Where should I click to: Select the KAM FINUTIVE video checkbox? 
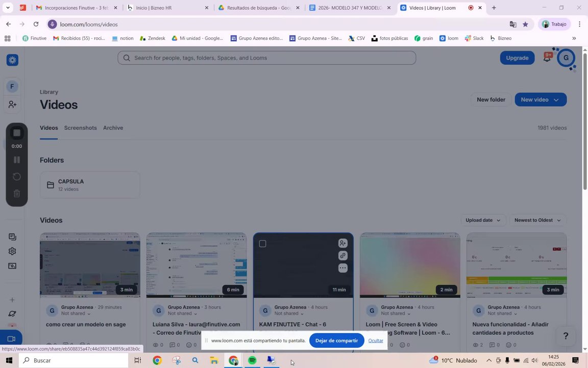click(x=262, y=244)
